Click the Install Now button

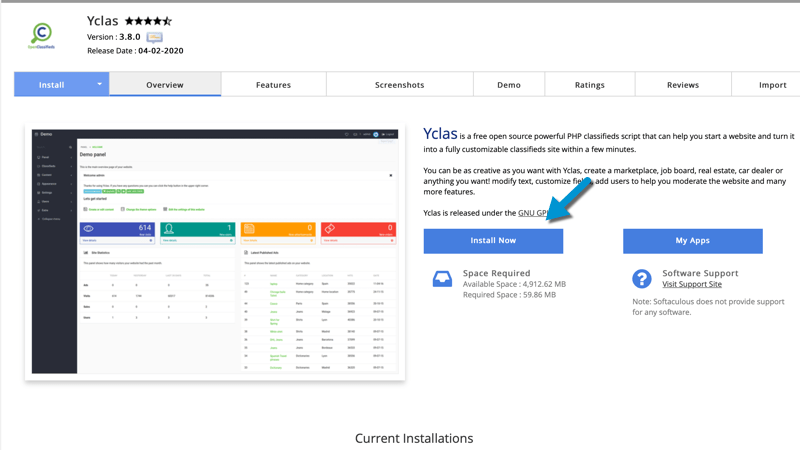pos(493,241)
